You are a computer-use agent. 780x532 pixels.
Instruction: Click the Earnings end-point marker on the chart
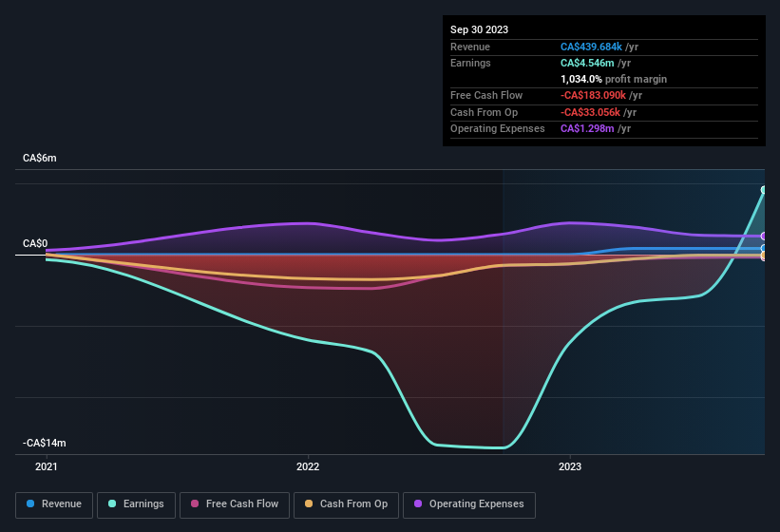tap(764, 190)
